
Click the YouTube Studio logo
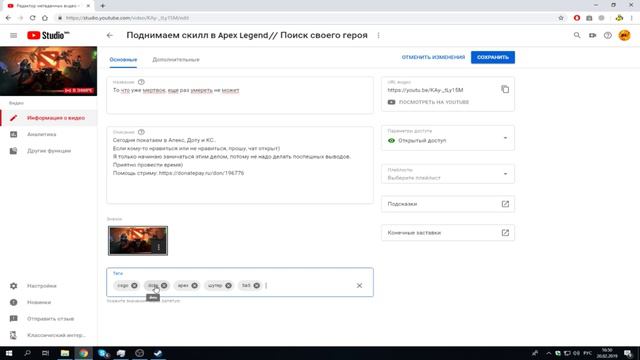coord(48,36)
